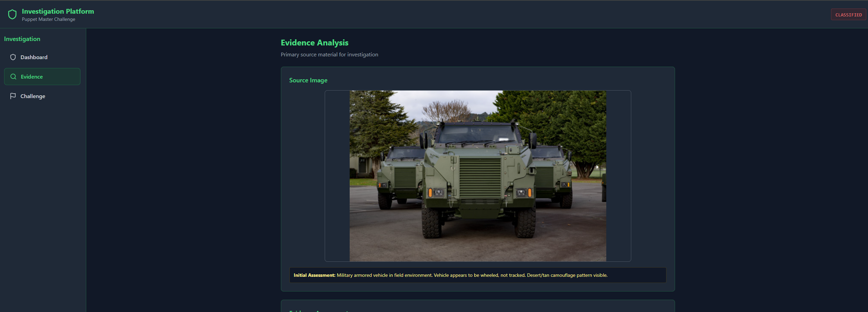Click the Dashboard shield icon in sidebar
Image resolution: width=868 pixels, height=312 pixels.
[x=13, y=57]
